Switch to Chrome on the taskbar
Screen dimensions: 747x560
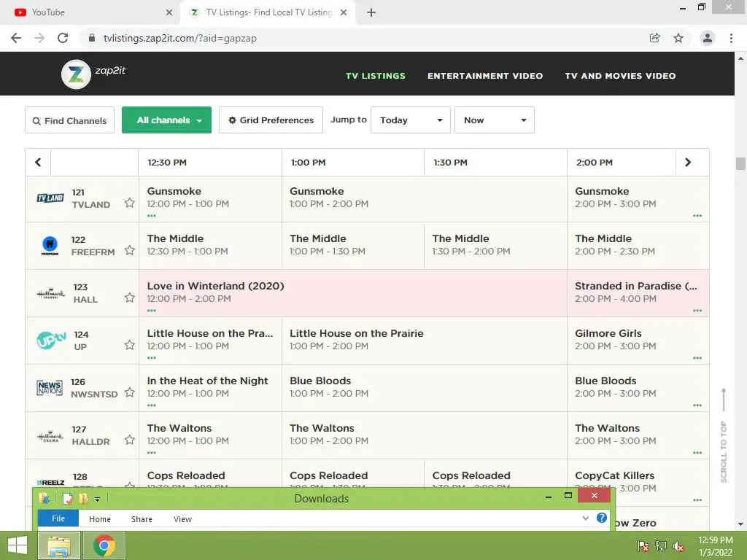click(x=104, y=545)
